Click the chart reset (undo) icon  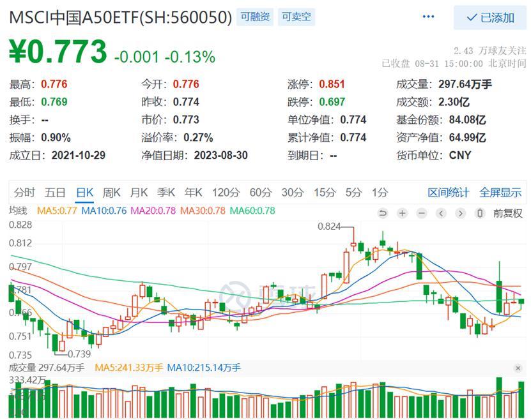click(383, 213)
